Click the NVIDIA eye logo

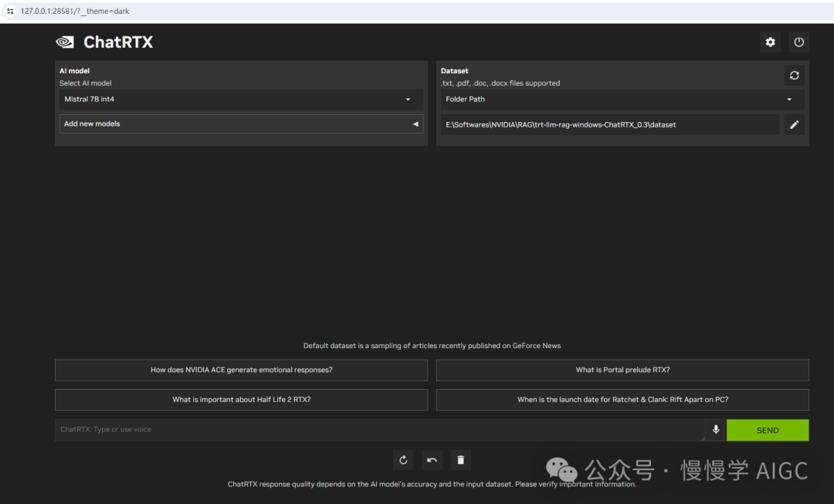pos(66,42)
